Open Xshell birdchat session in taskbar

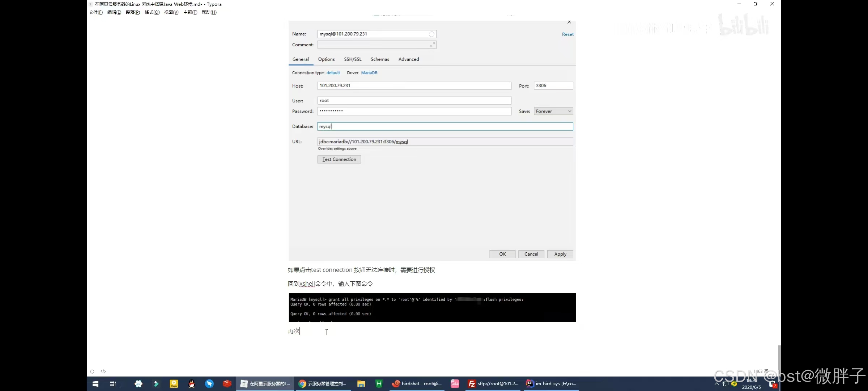click(x=417, y=384)
